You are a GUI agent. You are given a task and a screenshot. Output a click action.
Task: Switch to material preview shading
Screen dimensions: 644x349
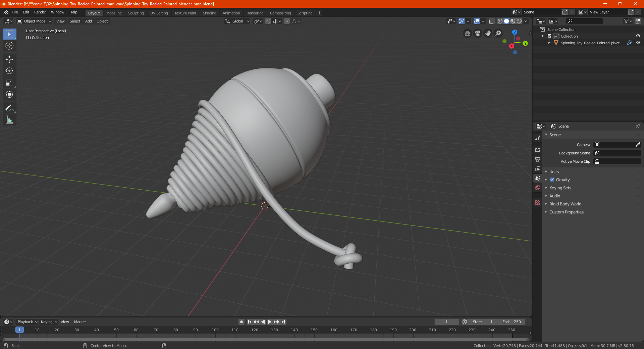[x=513, y=21]
